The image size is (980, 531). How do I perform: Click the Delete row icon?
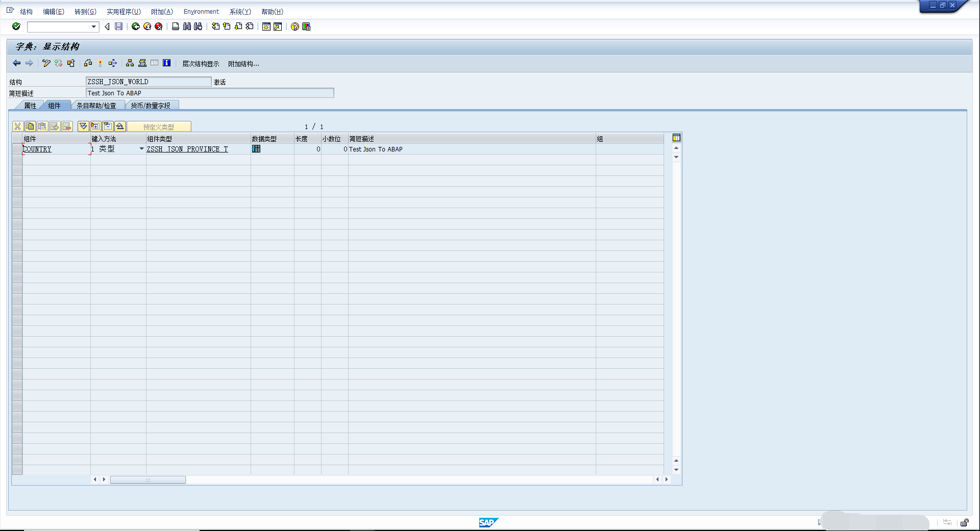point(67,127)
